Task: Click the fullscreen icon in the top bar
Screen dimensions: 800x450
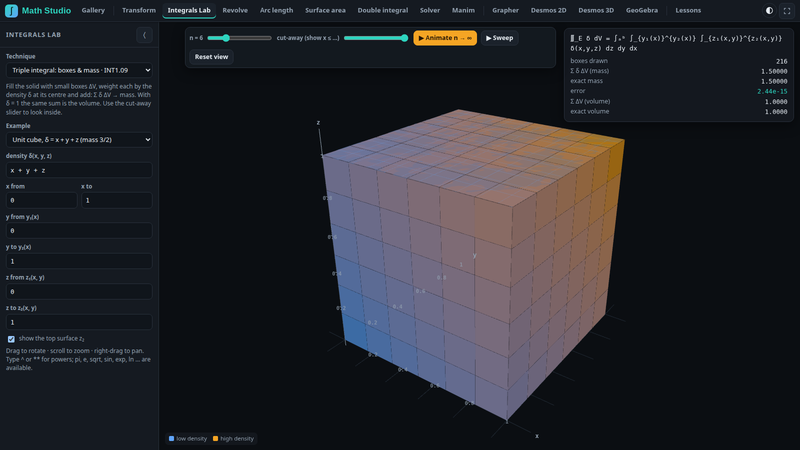Action: [x=787, y=10]
